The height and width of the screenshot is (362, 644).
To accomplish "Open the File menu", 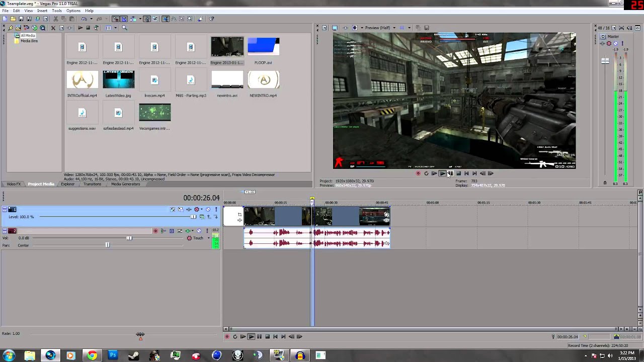I will (x=5, y=11).
